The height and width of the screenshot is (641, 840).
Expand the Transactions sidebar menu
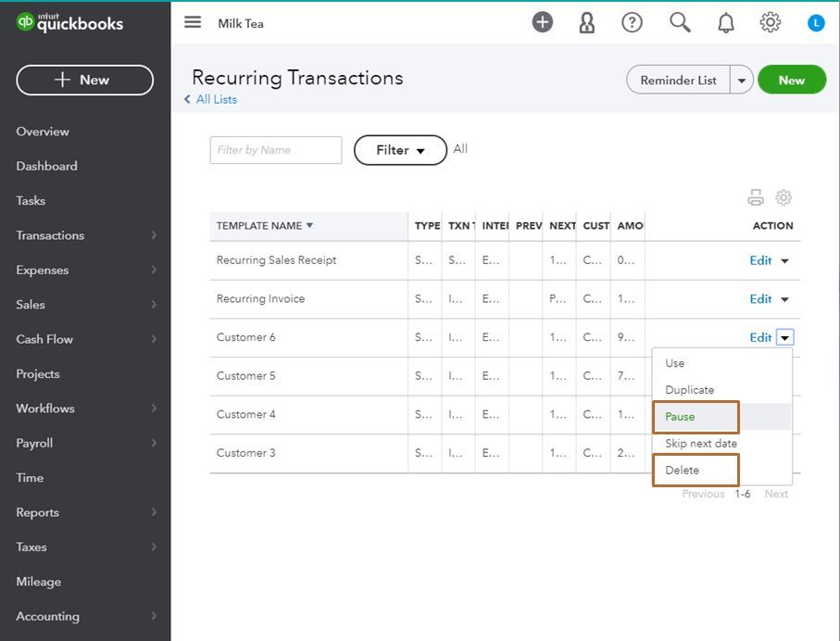click(x=85, y=235)
